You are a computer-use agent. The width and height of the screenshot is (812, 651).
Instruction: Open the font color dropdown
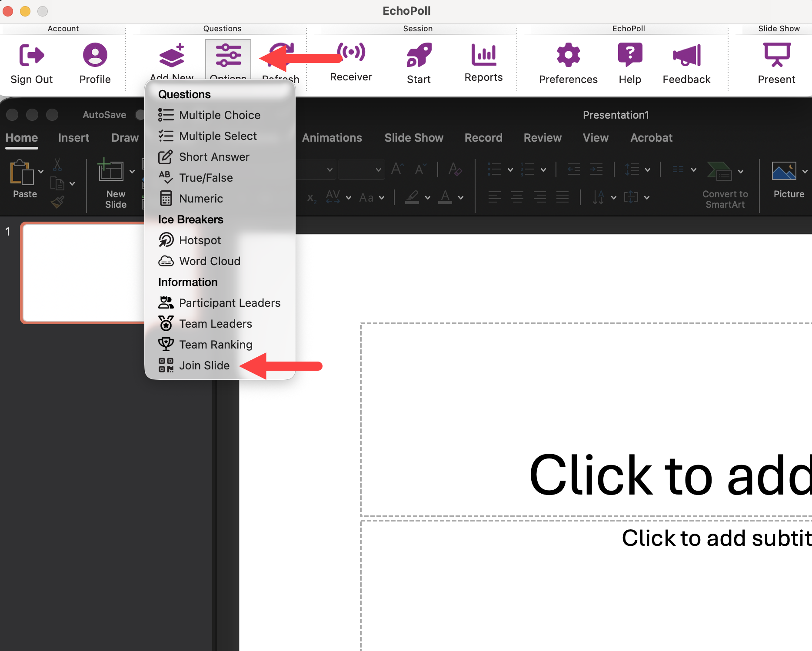tap(461, 198)
